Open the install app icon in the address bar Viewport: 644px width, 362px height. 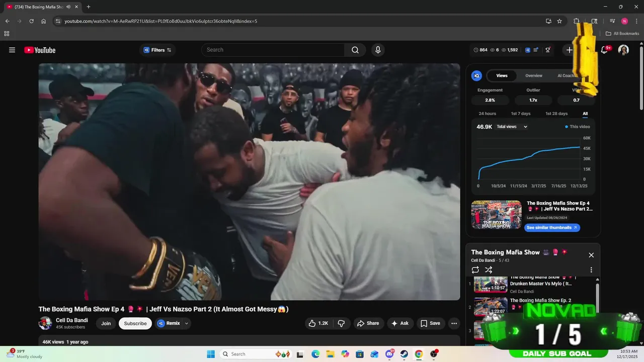point(548,21)
